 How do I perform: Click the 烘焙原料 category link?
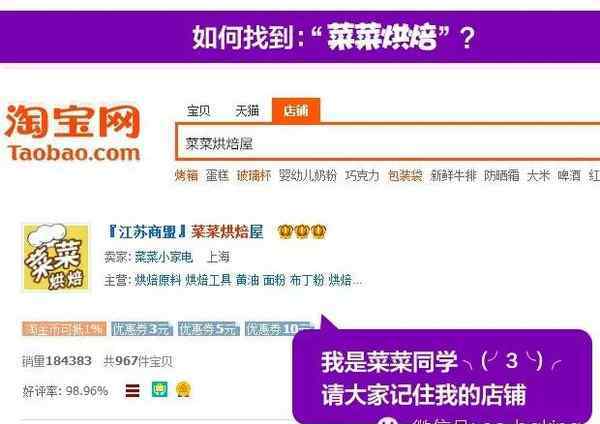coord(158,280)
